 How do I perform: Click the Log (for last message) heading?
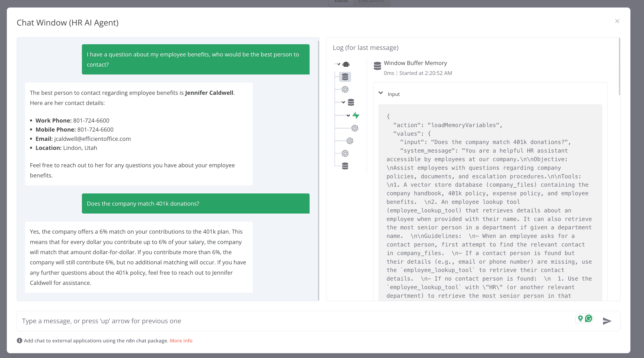[x=366, y=47]
